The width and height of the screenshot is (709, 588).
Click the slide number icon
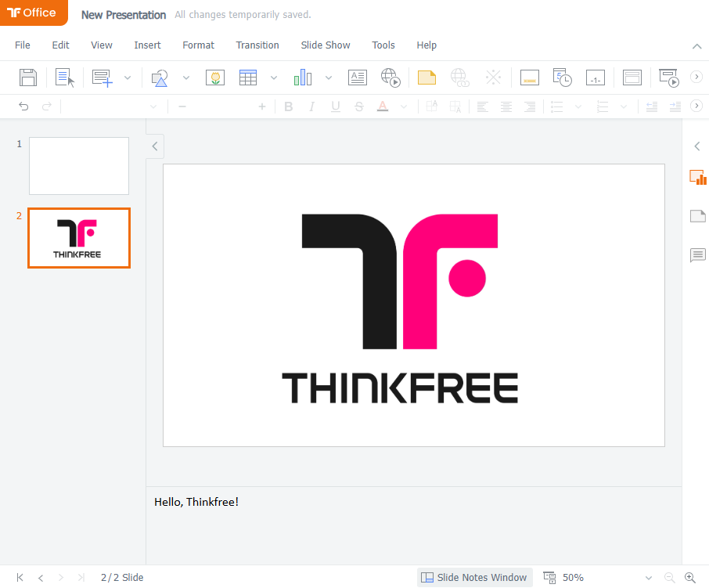596,78
